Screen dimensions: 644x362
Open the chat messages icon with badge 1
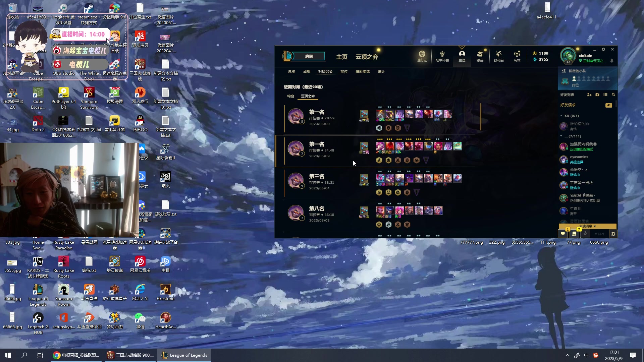[x=563, y=234]
